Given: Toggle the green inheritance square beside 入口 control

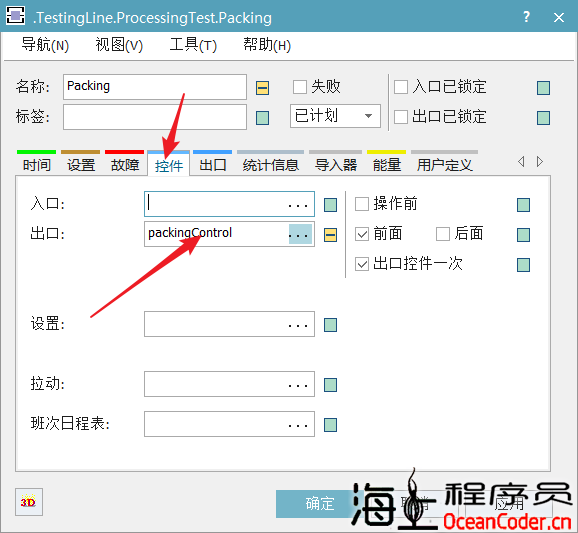Looking at the screenshot, I should point(330,205).
